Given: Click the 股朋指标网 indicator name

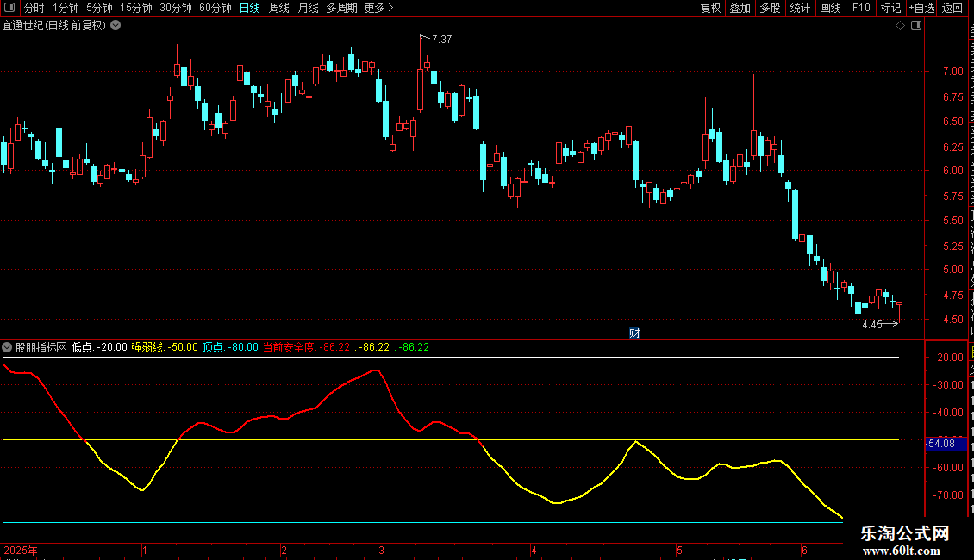Looking at the screenshot, I should coord(41,347).
